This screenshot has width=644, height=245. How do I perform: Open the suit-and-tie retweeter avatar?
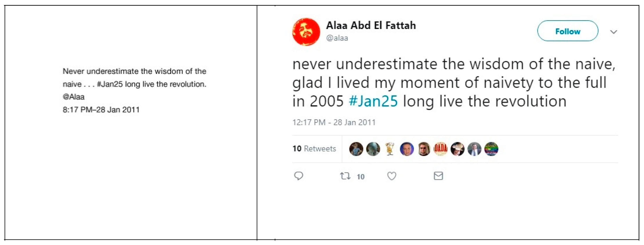pos(474,149)
